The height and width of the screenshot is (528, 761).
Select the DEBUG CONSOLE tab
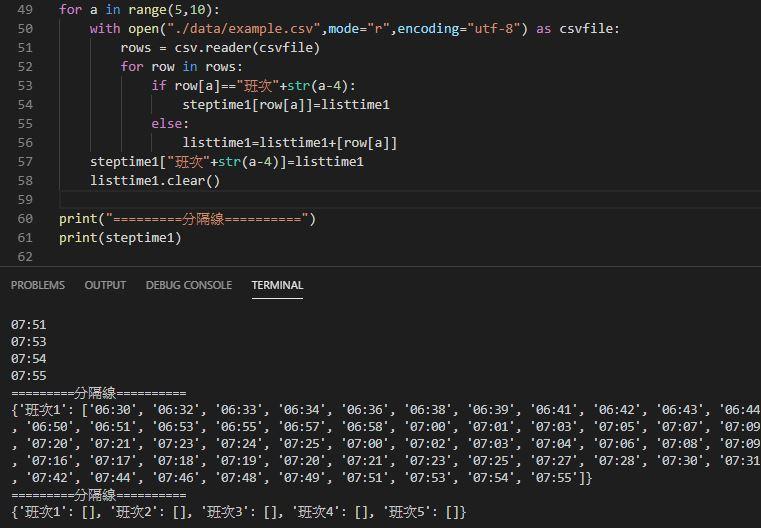tap(189, 285)
